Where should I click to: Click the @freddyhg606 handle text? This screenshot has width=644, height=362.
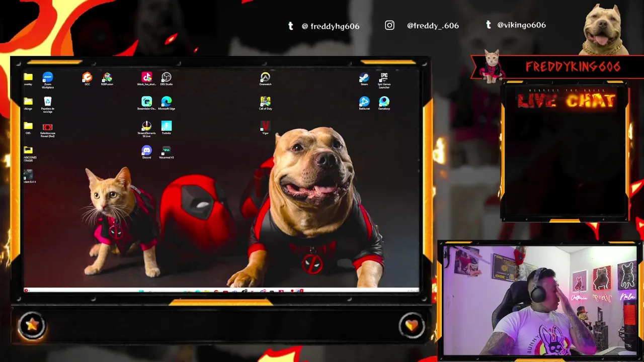331,26
